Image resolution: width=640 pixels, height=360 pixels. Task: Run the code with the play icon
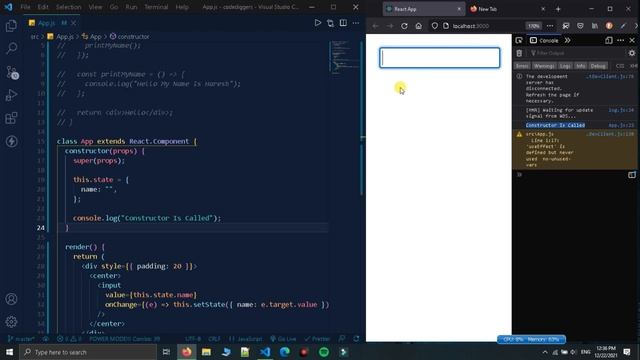(318, 23)
